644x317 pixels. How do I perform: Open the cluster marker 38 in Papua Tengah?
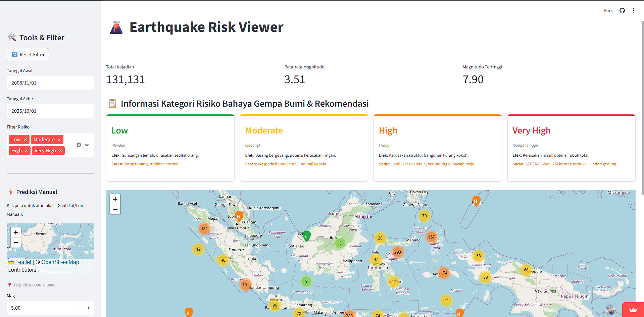[486, 277]
